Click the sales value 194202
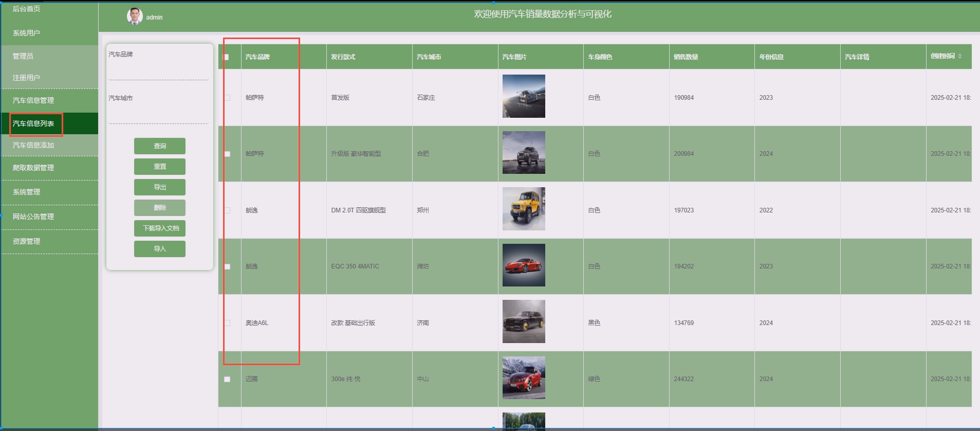Screen dimensions: 980x431 [x=684, y=266]
